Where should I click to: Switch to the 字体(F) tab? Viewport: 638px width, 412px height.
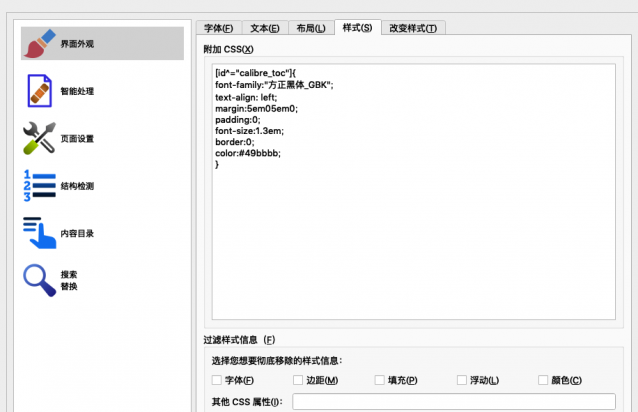pyautogui.click(x=218, y=28)
